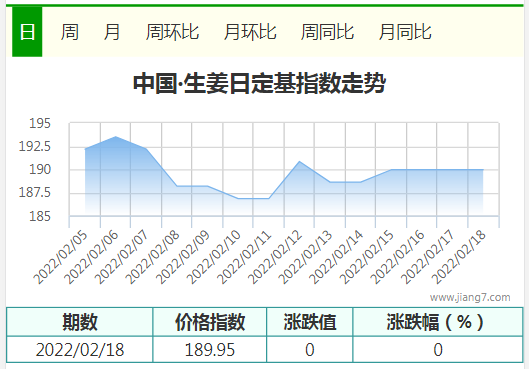The image size is (529, 369).
Task: Click the 2022/02/17 axis date label
Action: pos(427,257)
